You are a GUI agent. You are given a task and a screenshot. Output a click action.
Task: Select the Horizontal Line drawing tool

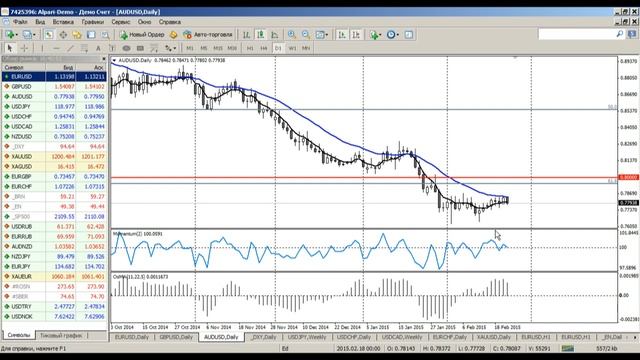(56, 48)
